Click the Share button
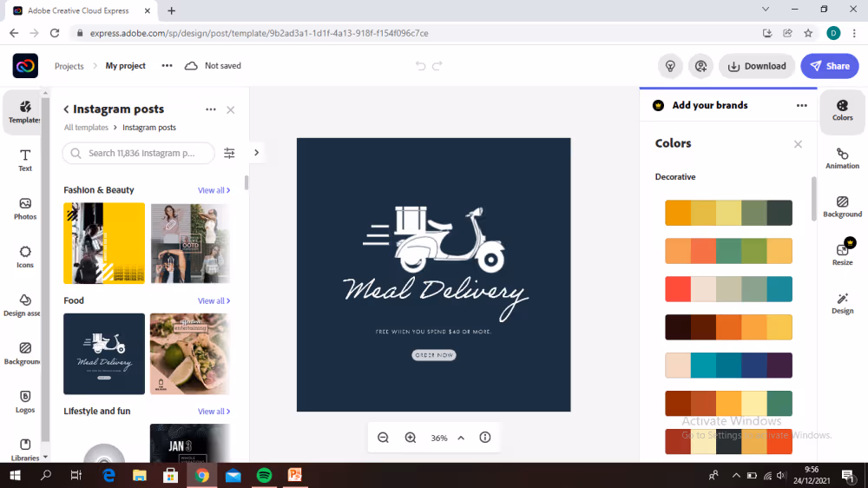Image resolution: width=868 pixels, height=488 pixels. coord(829,66)
